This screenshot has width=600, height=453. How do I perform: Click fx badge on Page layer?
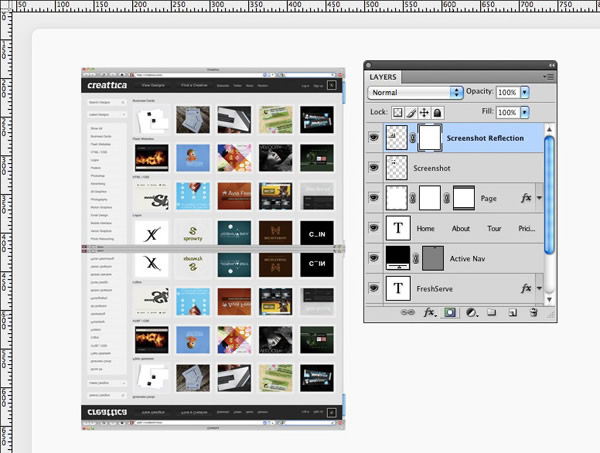coord(526,198)
